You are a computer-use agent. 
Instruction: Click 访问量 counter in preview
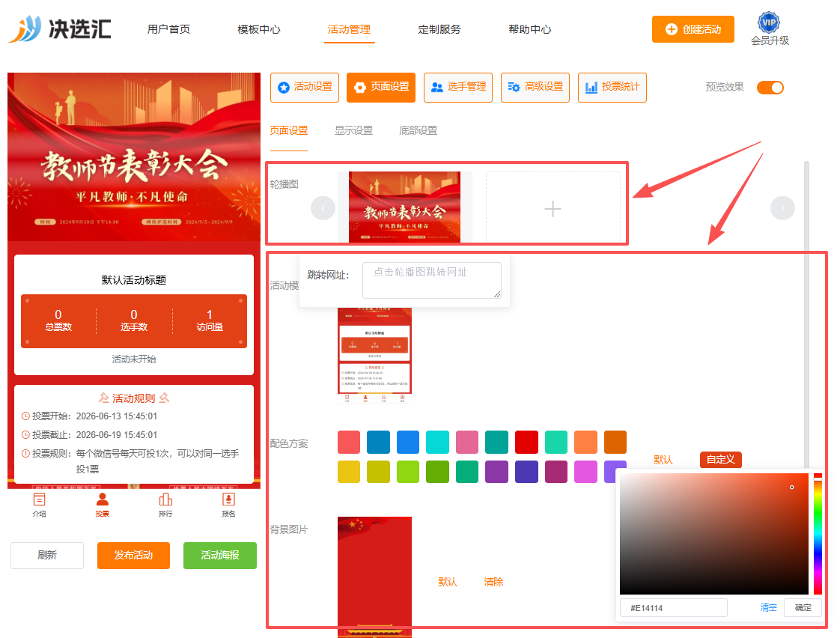coord(210,320)
